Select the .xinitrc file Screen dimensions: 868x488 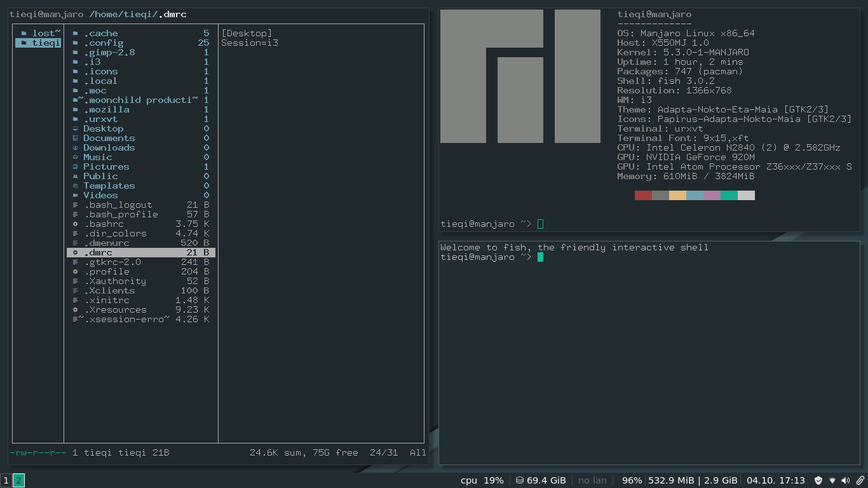141,301
